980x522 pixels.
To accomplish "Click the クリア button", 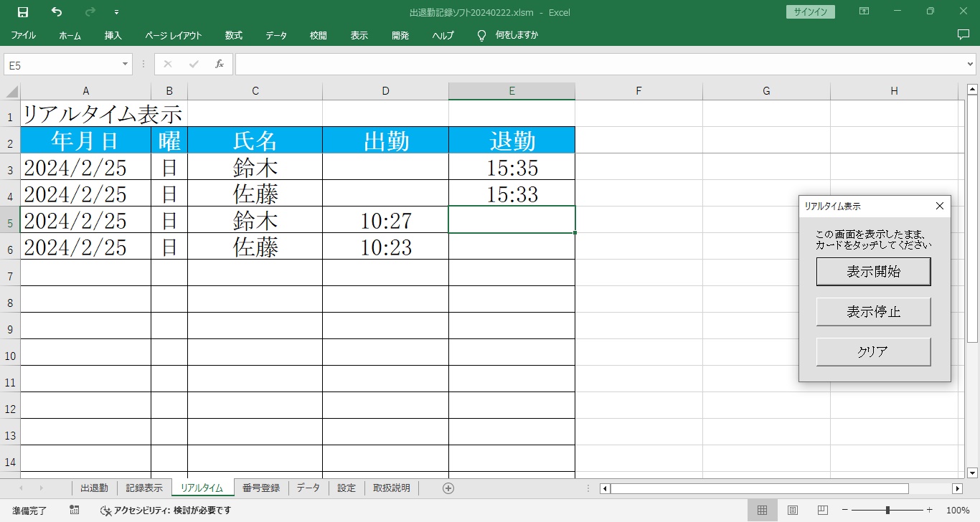I will [x=873, y=352].
